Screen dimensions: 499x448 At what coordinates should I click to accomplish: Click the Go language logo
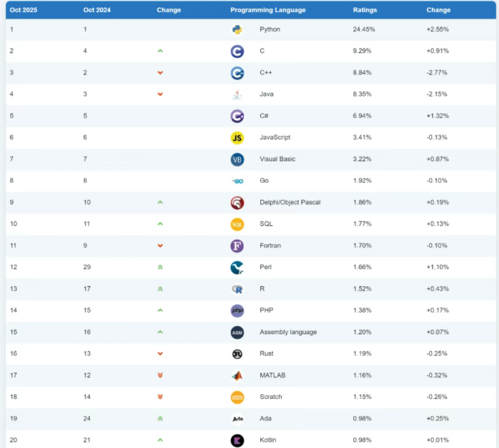pyautogui.click(x=237, y=181)
